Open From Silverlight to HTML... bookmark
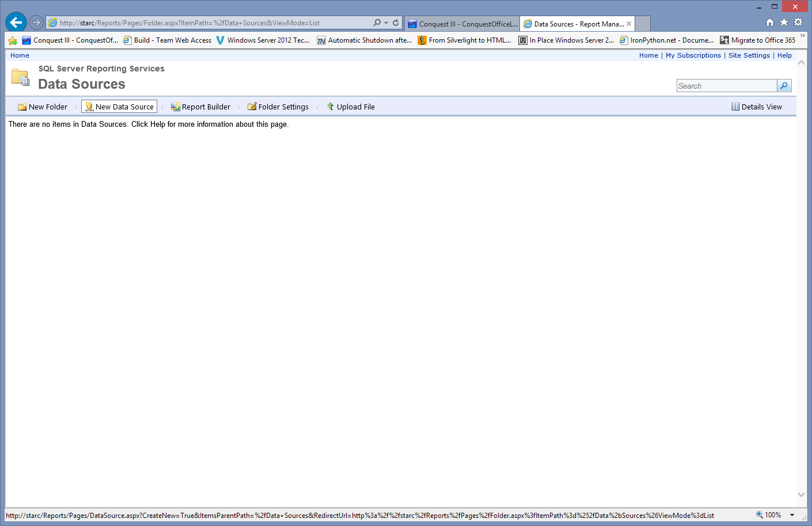Viewport: 812px width, 526px height. [464, 40]
